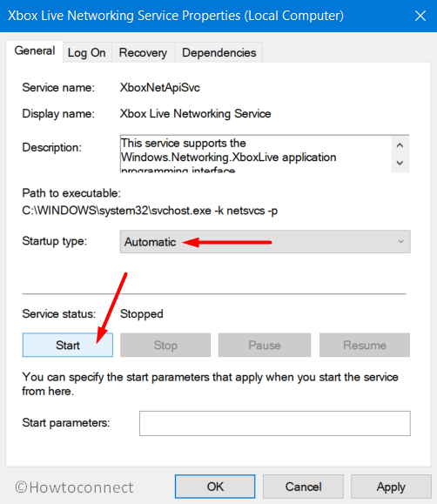Open the Startup type dropdown
Viewport: 437px width, 504px height.
265,242
